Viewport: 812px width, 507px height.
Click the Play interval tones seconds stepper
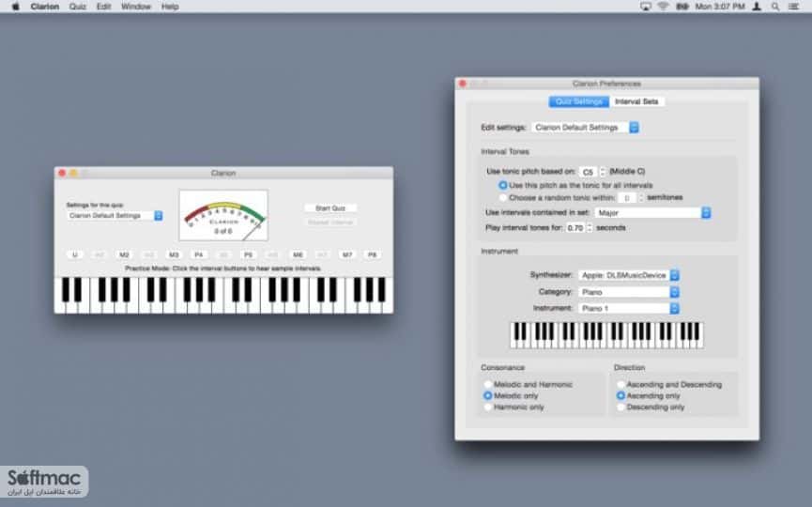coord(590,228)
